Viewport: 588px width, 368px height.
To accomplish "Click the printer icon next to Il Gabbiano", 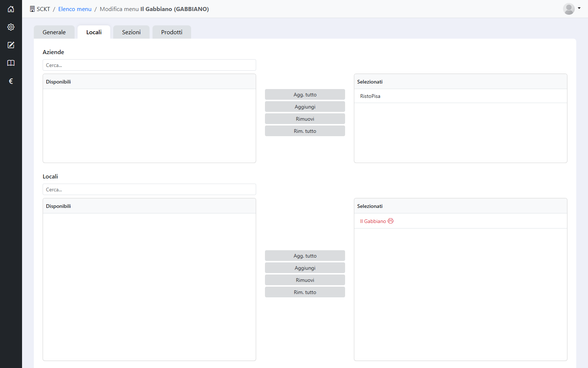I will coord(391,221).
